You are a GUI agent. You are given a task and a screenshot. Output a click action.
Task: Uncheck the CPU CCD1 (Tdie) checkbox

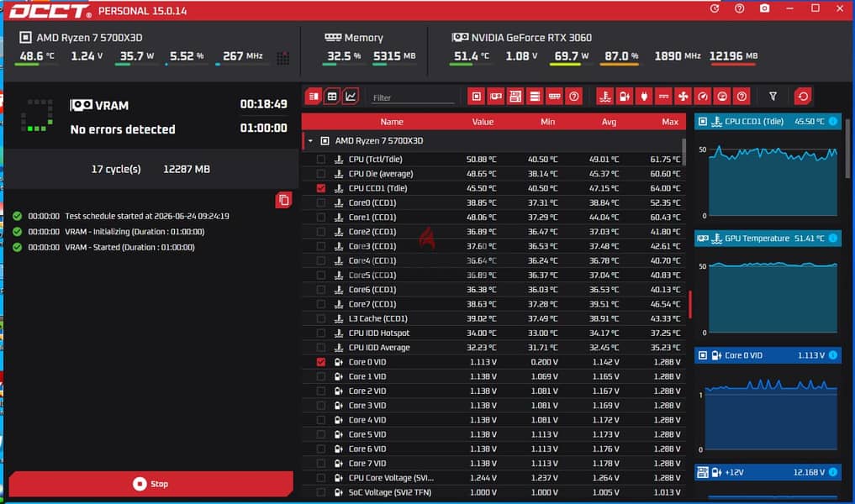pos(320,188)
